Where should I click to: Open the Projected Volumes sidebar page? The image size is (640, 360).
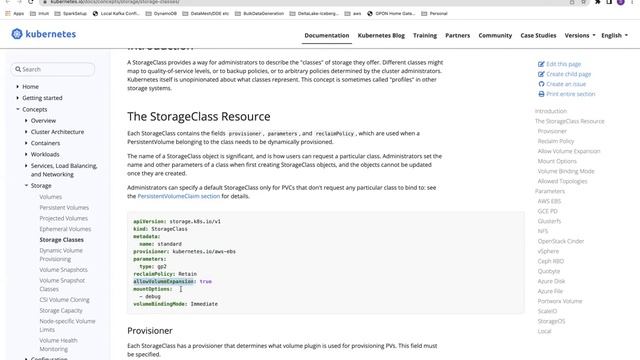pyautogui.click(x=63, y=218)
